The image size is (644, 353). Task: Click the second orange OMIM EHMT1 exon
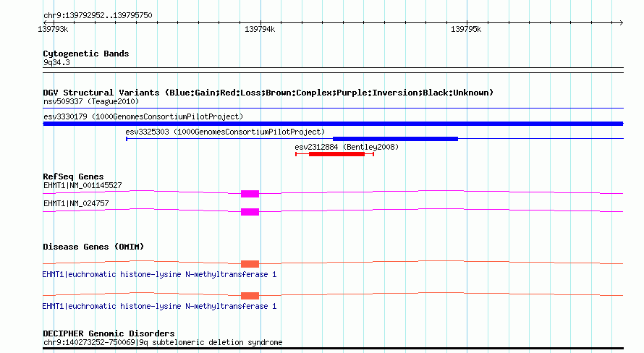pyautogui.click(x=250, y=296)
